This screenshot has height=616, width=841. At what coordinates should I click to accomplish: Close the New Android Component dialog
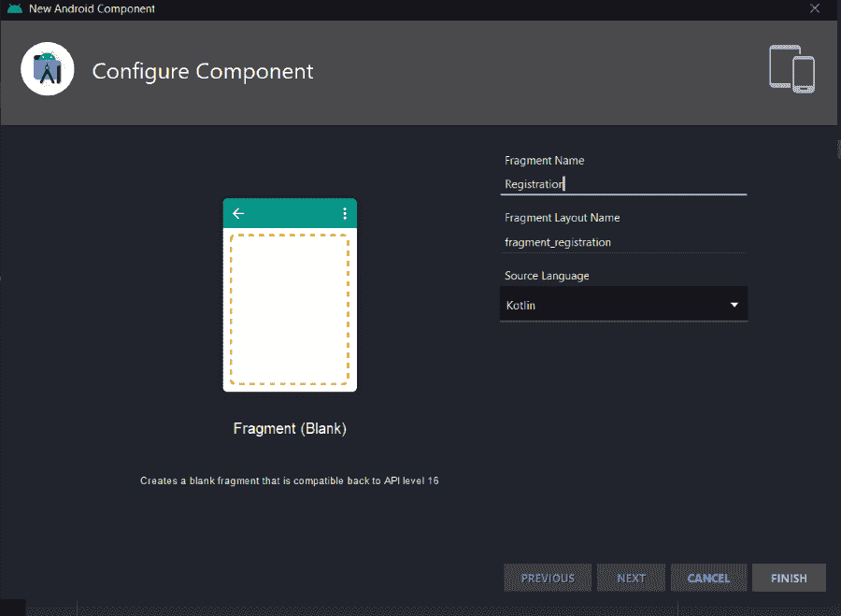pos(815,9)
